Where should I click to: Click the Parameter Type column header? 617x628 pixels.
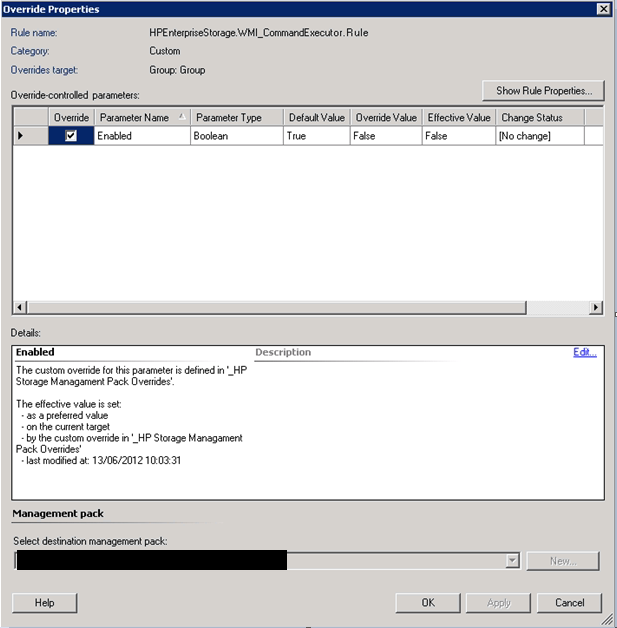236,117
